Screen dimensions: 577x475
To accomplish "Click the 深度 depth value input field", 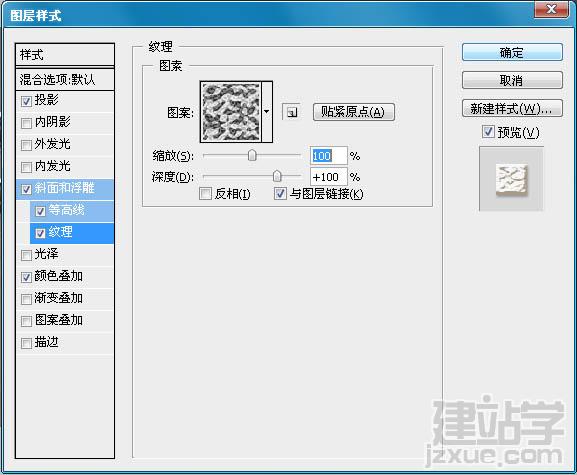I will [329, 177].
